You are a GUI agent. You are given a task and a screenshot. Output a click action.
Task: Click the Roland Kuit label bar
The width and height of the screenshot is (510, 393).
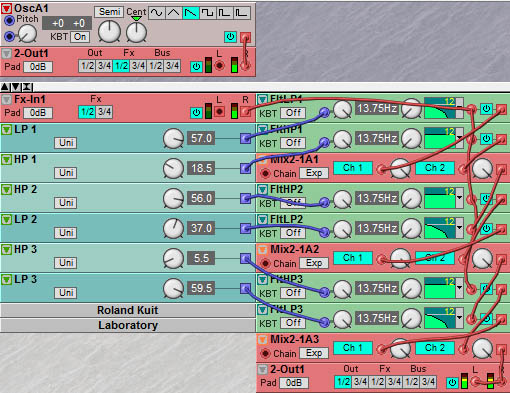coord(128,310)
